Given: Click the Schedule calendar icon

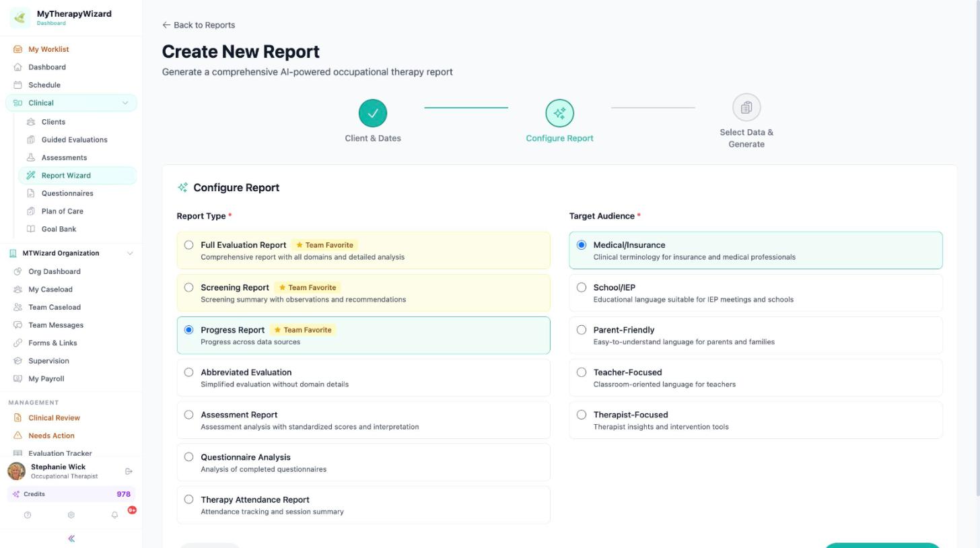Looking at the screenshot, I should pos(18,85).
